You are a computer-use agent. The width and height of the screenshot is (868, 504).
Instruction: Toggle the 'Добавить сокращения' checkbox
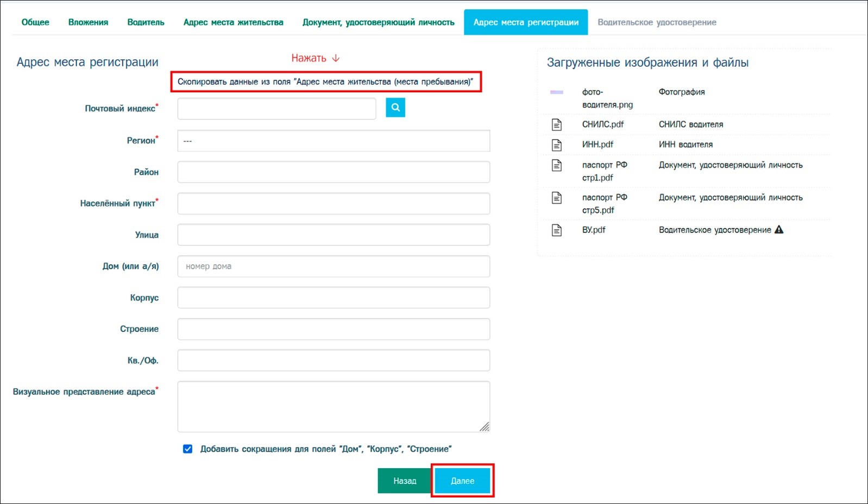[x=188, y=449]
